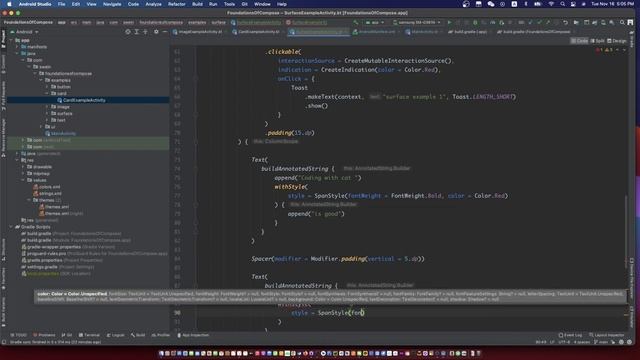The width and height of the screenshot is (640, 360).
Task: Switch editor to Split view
Action: point(598,41)
